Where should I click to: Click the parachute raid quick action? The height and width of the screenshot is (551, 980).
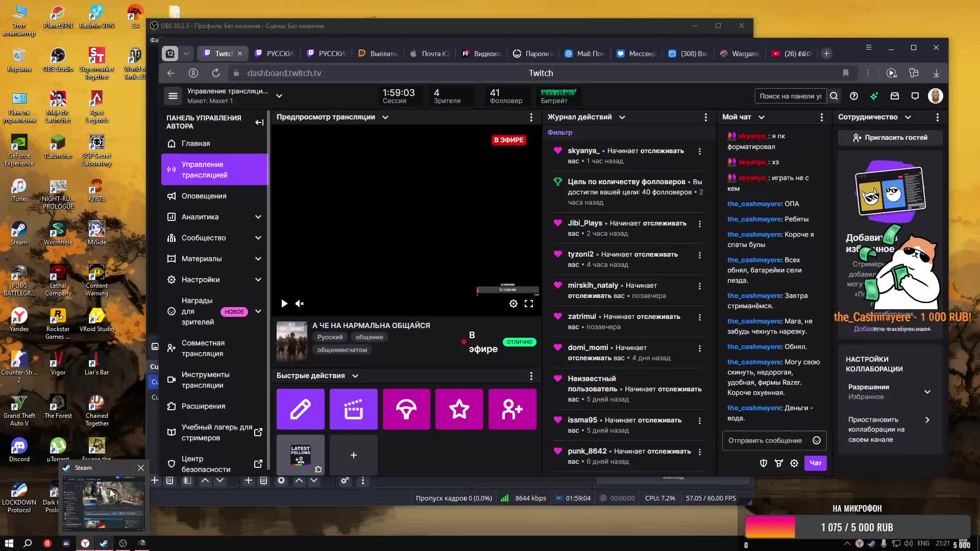407,409
